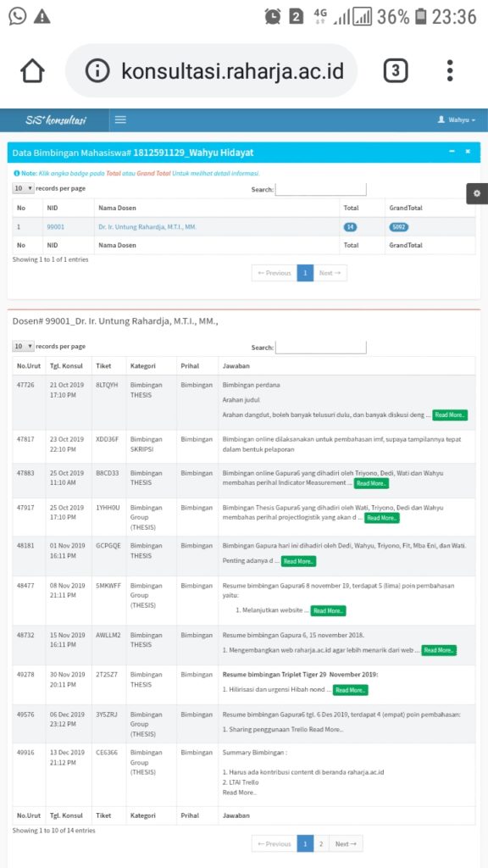The image size is (488, 868).
Task: Toggle the hamburger sidebar menu icon
Action: [x=120, y=120]
